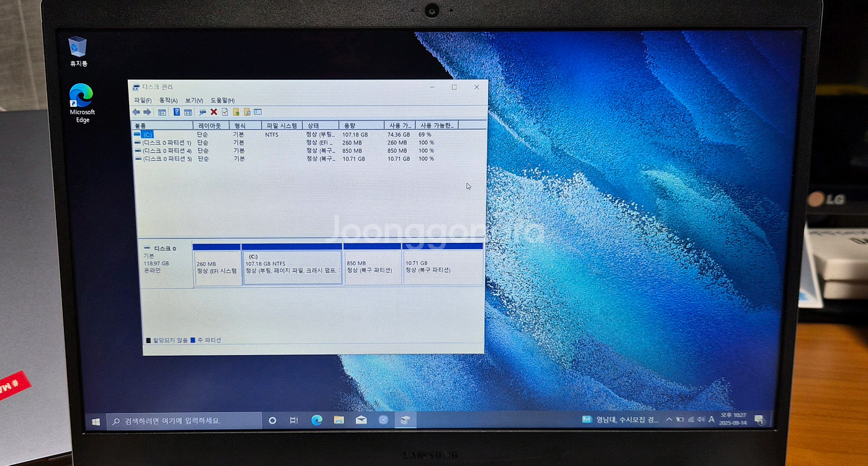868x466 pixels.
Task: Open the notification center icon
Action: [759, 420]
